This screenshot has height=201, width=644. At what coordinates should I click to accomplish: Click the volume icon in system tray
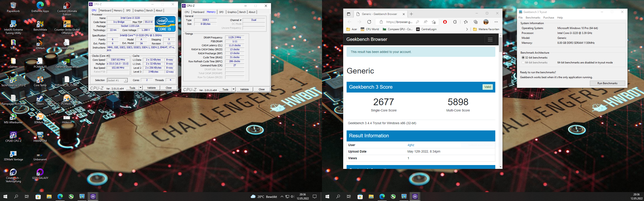pyautogui.click(x=292, y=197)
